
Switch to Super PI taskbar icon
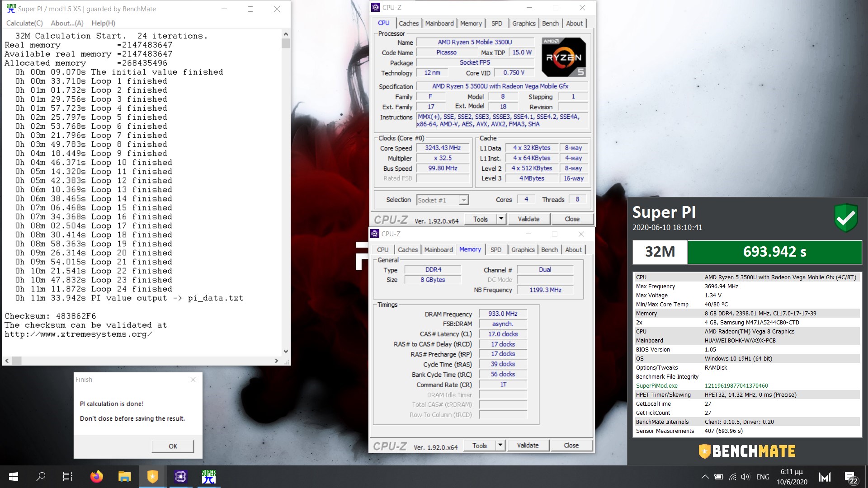coord(208,477)
